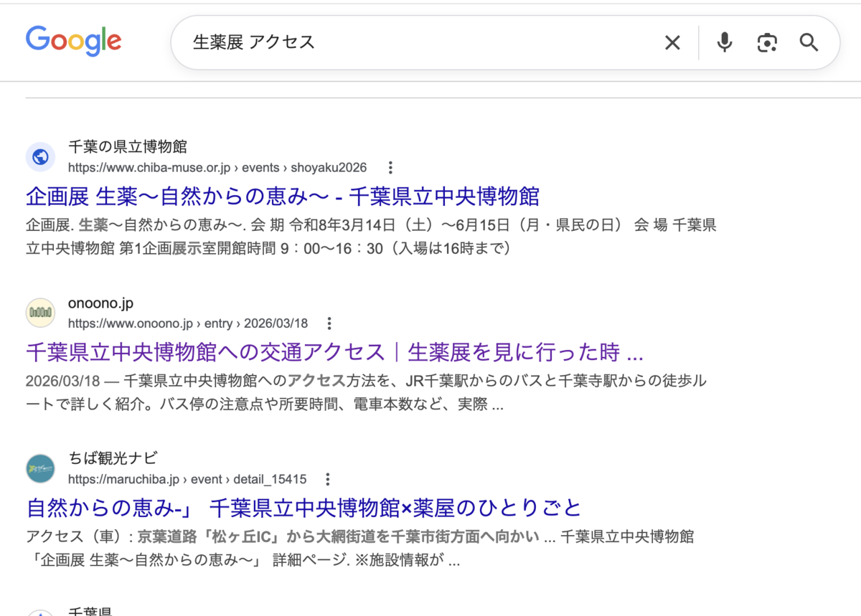
Task: Click the ちば観光ナビ site name
Action: coord(113,458)
